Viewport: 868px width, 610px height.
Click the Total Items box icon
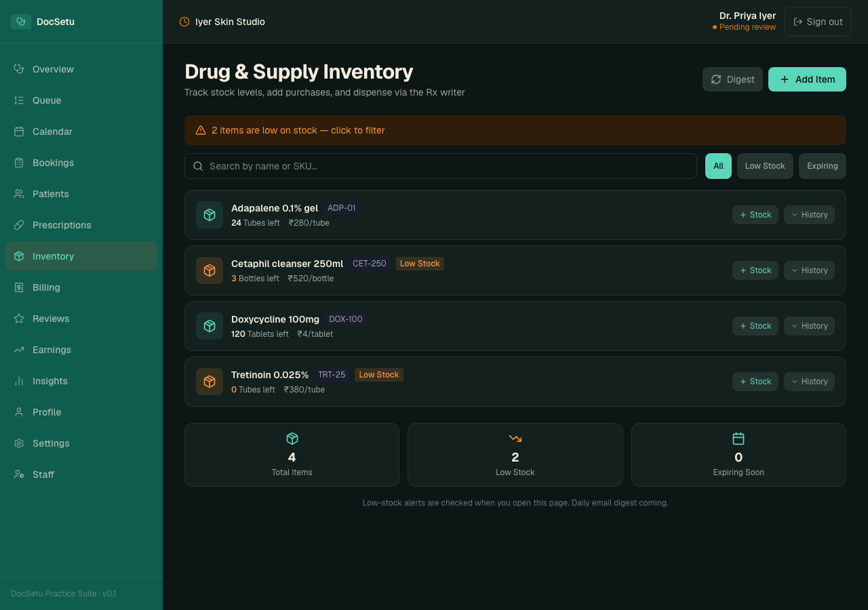292,439
